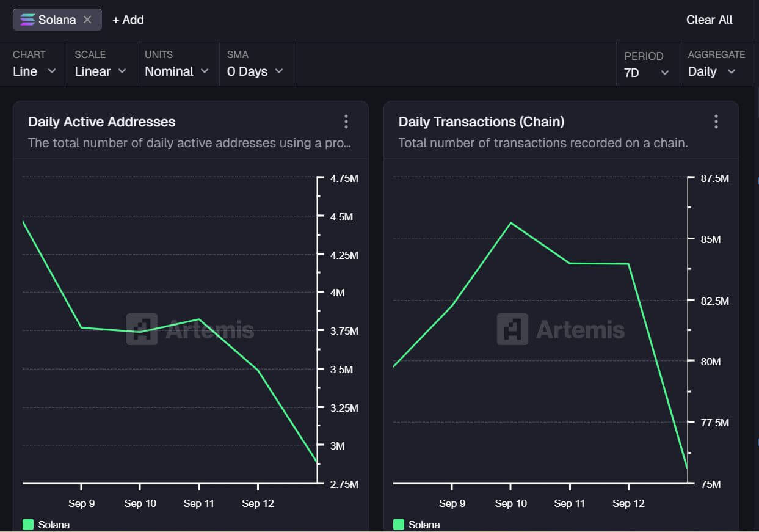Click the Solana logo icon in chip
The image size is (759, 532).
click(27, 20)
